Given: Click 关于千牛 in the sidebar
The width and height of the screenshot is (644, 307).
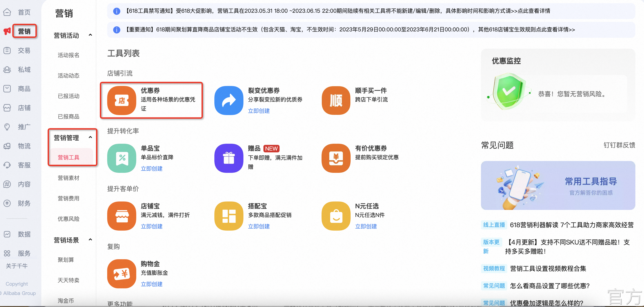Looking at the screenshot, I should 17,266.
